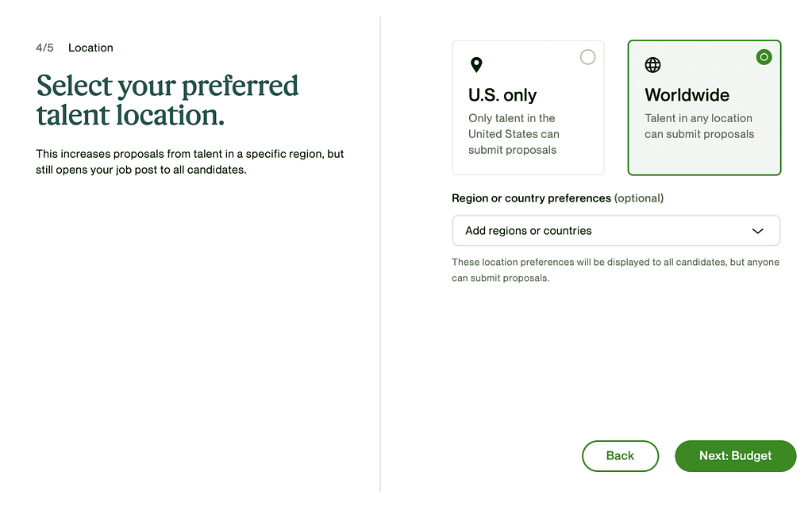This screenshot has height=510, width=812.
Task: Go back with the Back button
Action: point(620,456)
